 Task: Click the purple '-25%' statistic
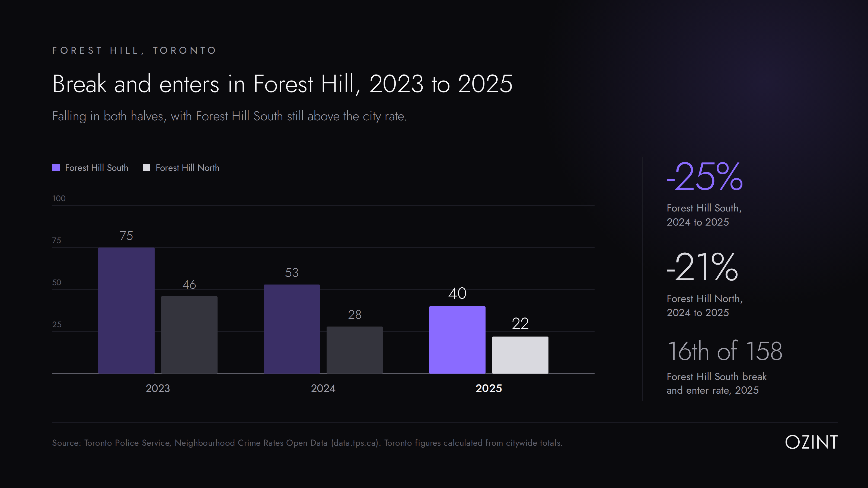pyautogui.click(x=705, y=176)
